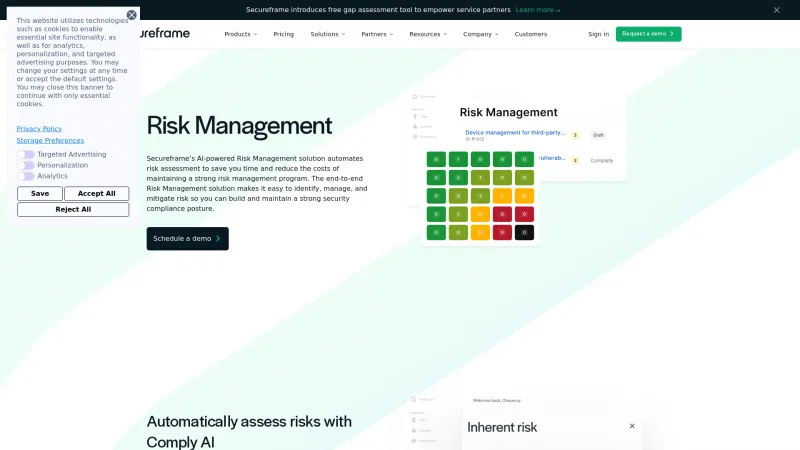Expand the Partners menu
800x450 pixels.
(377, 34)
